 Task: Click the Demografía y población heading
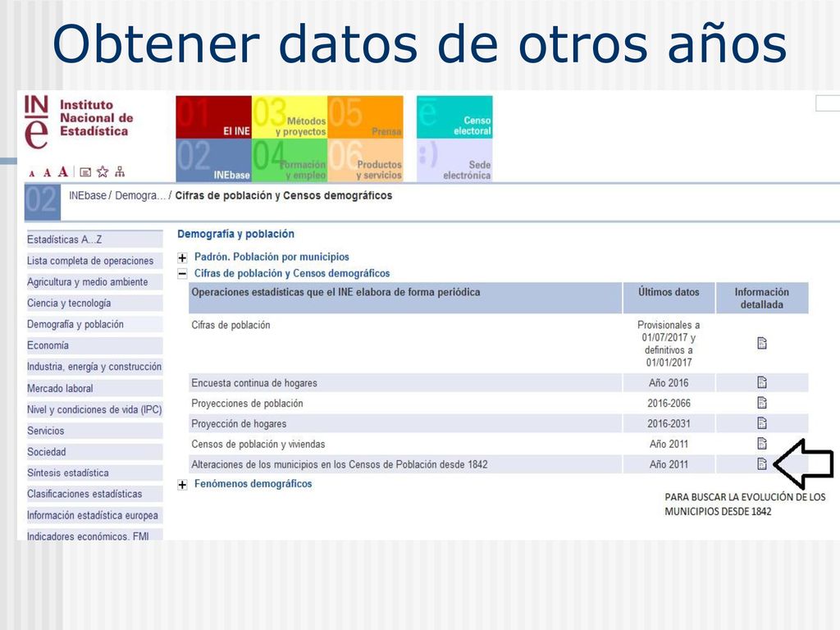(235, 234)
